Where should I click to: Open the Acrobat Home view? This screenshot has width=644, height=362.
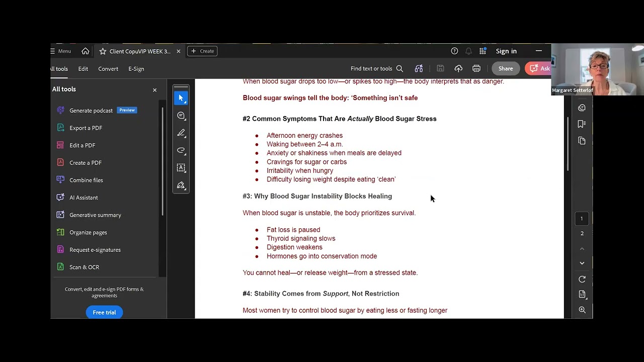(x=86, y=51)
